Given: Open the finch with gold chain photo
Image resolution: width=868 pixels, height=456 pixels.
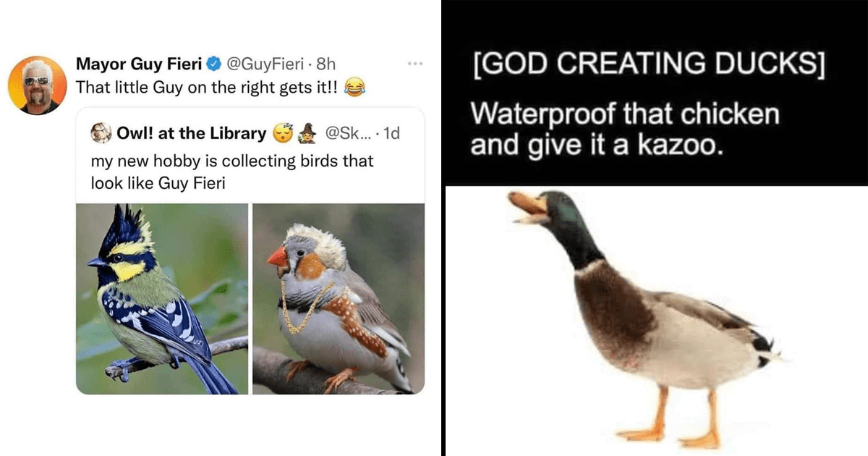Looking at the screenshot, I should click(339, 299).
